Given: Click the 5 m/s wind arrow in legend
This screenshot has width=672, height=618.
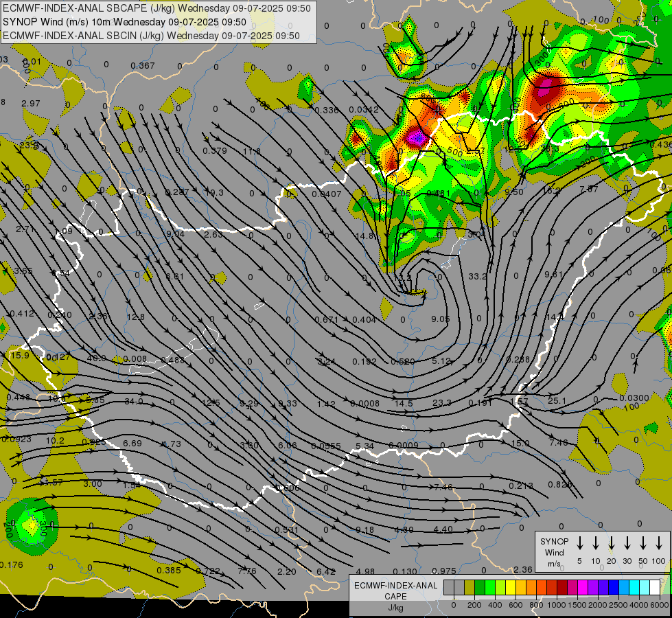Looking at the screenshot, I should (580, 543).
